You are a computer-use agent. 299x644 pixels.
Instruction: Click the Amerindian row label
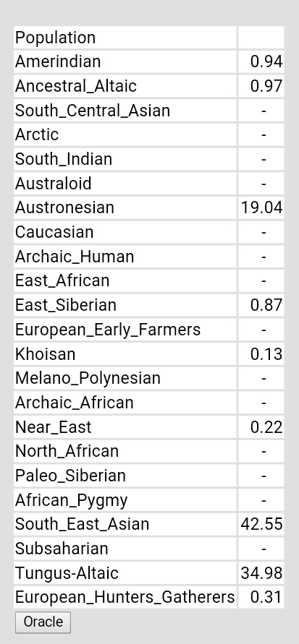[125, 61]
